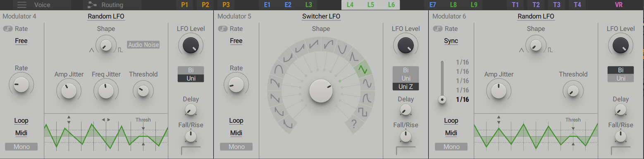Toggle Modulator 5 rate sync note icon
Image resolution: width=644 pixels, height=159 pixels.
[223, 29]
